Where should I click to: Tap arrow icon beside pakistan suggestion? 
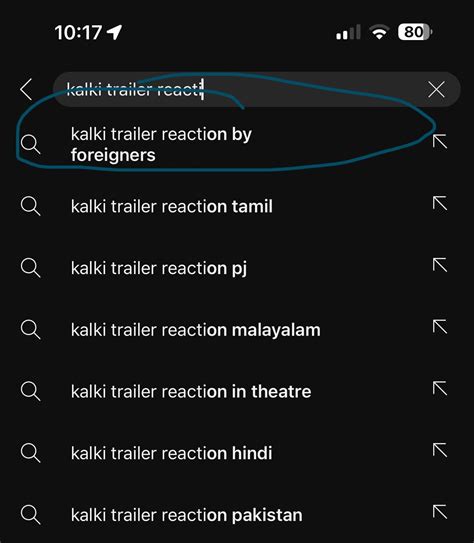pyautogui.click(x=440, y=511)
